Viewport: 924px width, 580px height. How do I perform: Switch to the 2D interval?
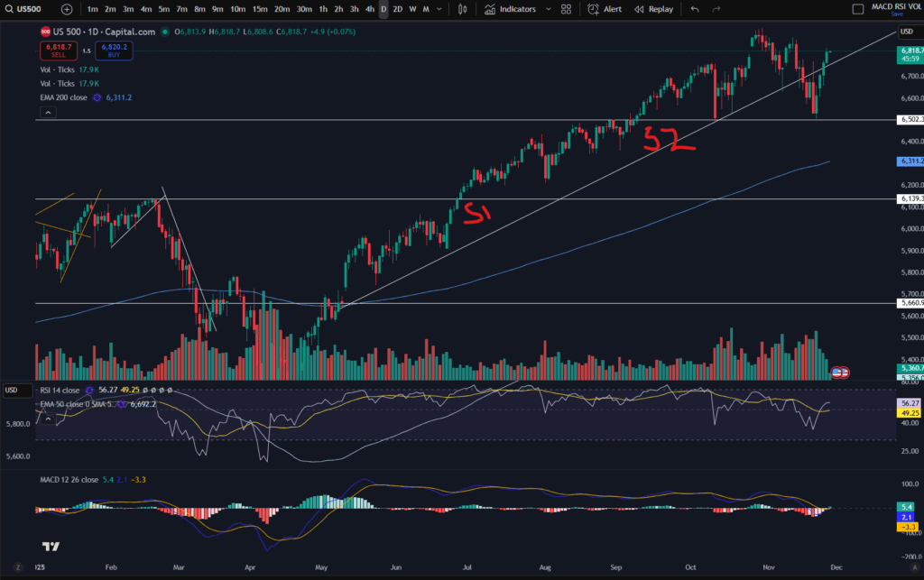398,9
